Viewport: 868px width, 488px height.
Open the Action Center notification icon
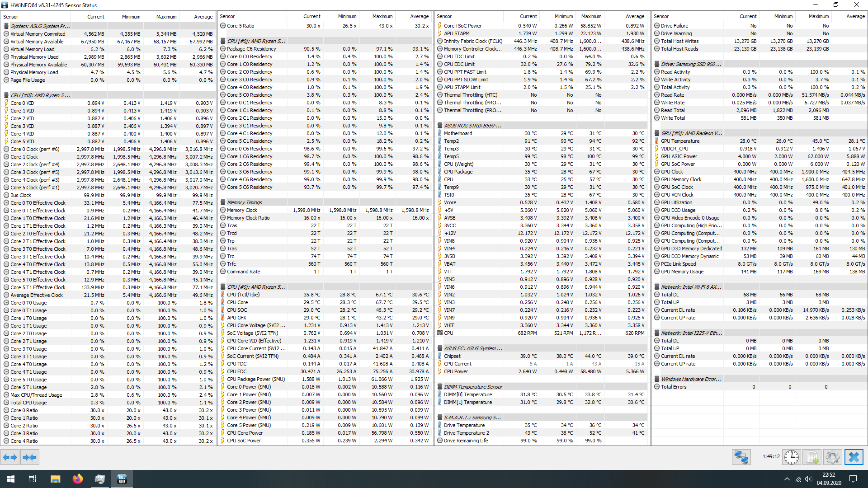coord(853,479)
